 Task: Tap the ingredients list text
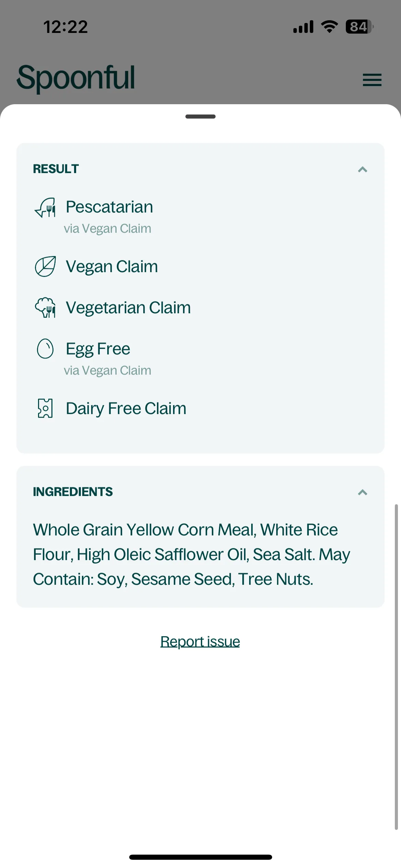click(192, 554)
